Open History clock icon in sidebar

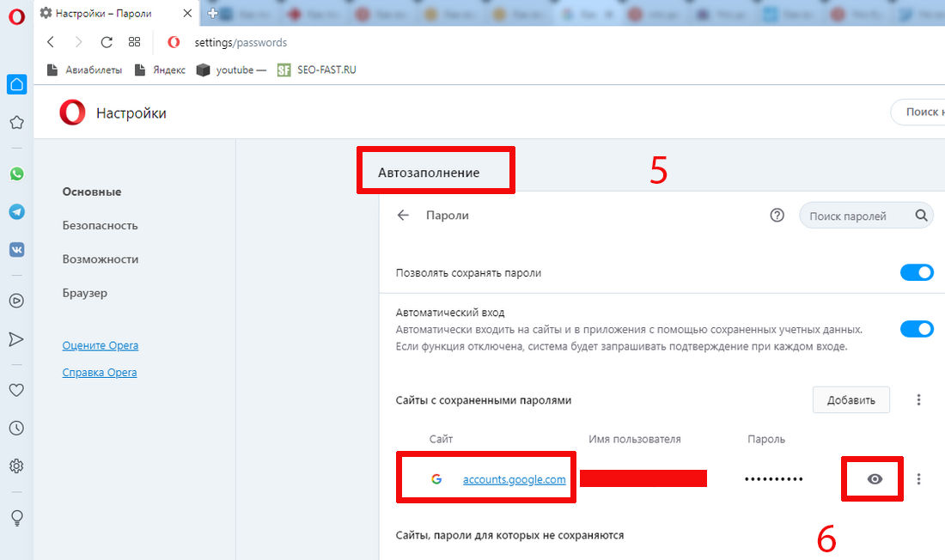tap(17, 428)
